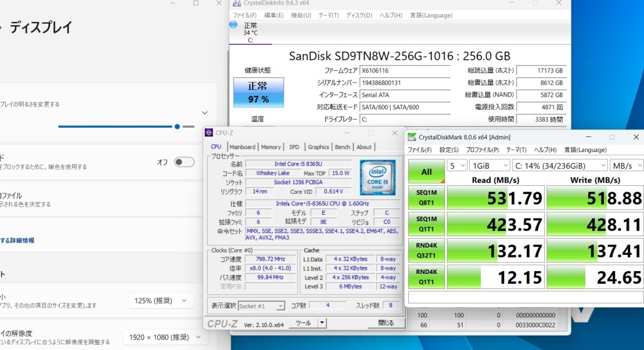Open the 125% scale dropdown
Image resolution: width=644 pixels, height=350 pixels.
pyautogui.click(x=161, y=300)
